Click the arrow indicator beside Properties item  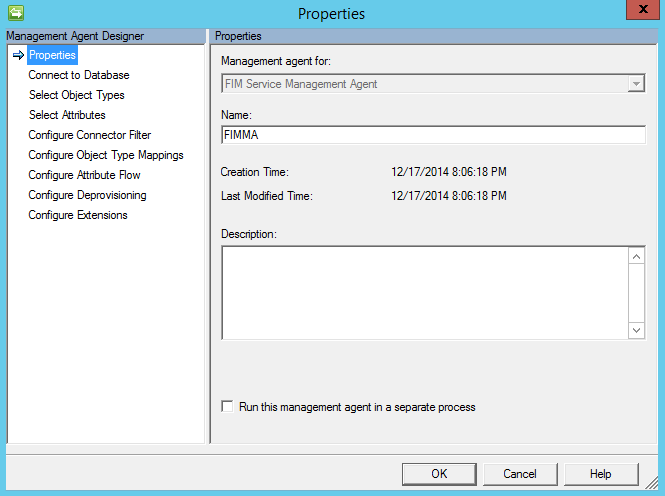point(18,55)
